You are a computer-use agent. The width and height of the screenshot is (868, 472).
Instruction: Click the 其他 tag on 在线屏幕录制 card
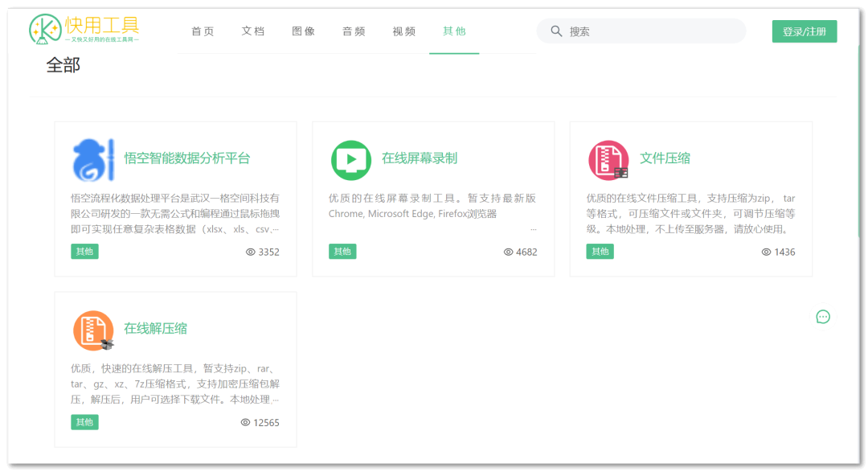342,252
